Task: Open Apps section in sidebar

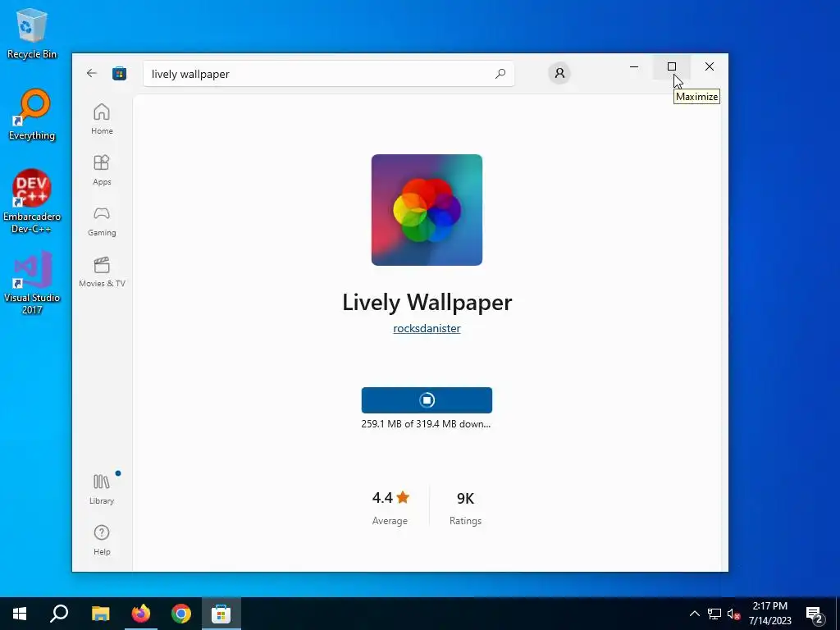Action: [102, 170]
